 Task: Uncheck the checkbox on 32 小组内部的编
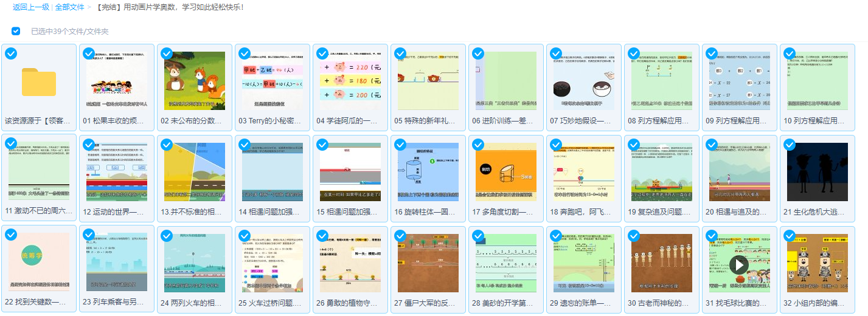click(x=790, y=236)
